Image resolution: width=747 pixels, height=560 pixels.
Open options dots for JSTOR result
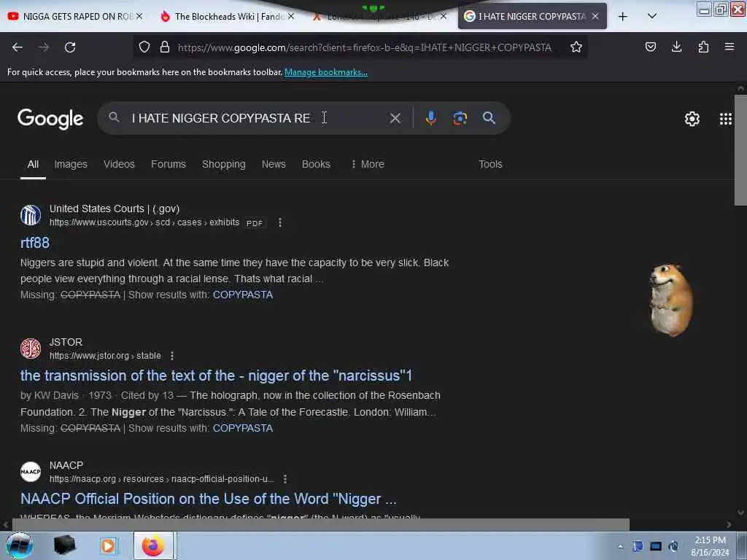pyautogui.click(x=172, y=356)
